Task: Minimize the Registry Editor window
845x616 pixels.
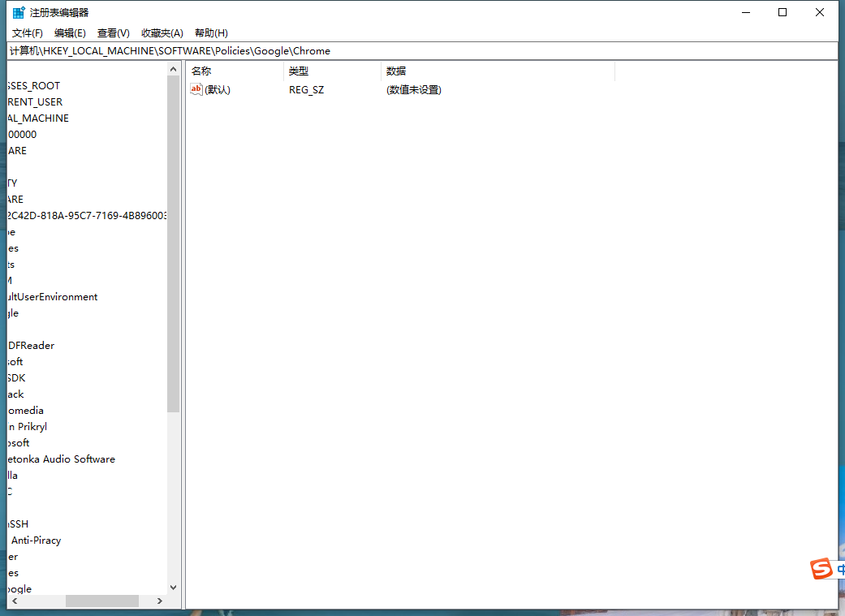Action: [746, 12]
